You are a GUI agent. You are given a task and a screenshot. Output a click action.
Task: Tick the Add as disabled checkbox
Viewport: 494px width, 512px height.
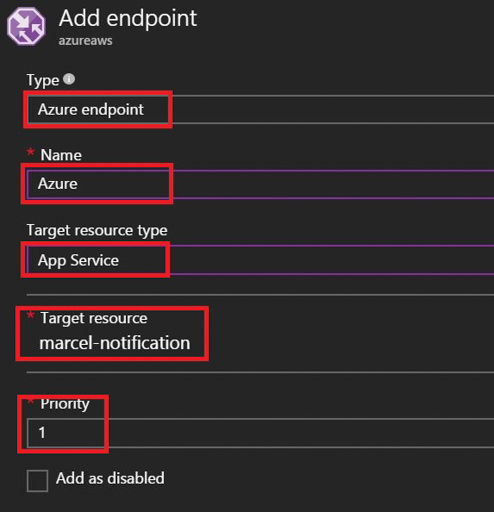point(37,481)
